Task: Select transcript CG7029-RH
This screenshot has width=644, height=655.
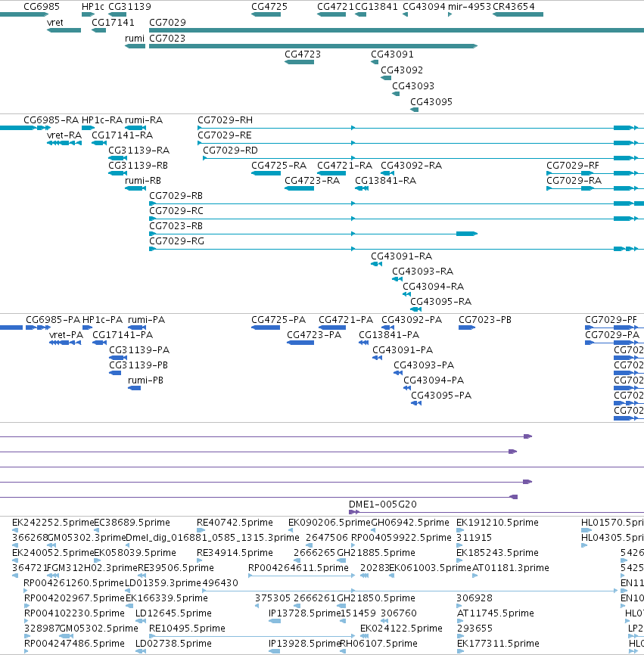Action: pos(225,120)
